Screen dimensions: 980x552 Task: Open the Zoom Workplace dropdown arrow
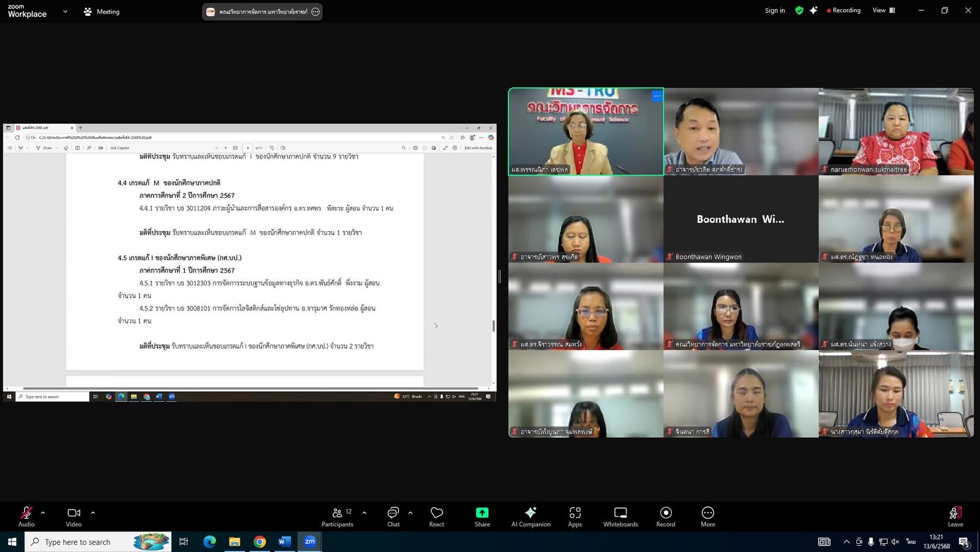(x=65, y=11)
